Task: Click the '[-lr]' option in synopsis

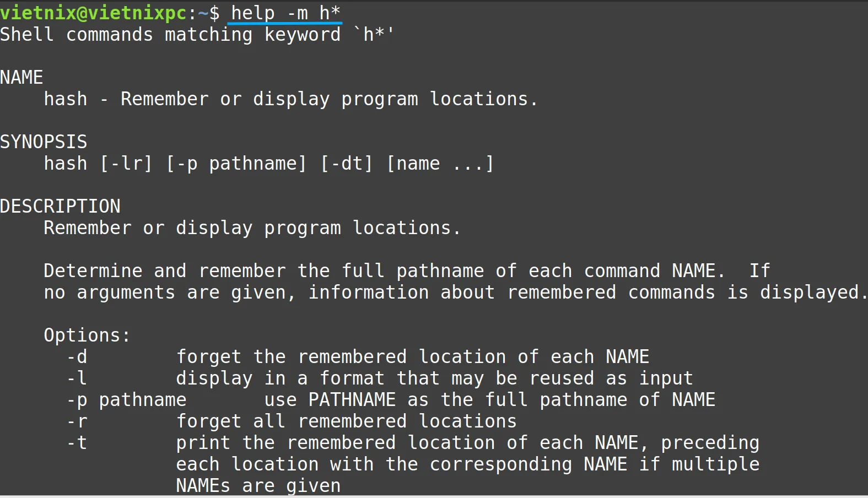Action: tap(126, 164)
